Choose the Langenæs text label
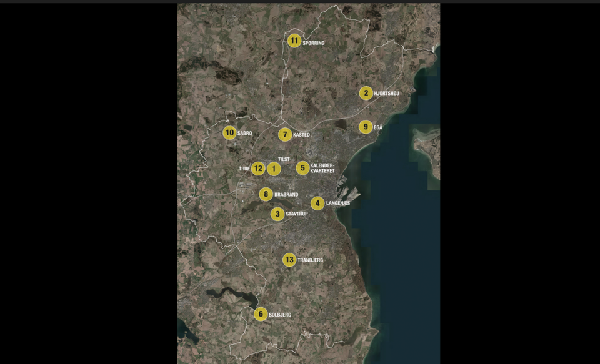The image size is (600, 364). coord(338,204)
